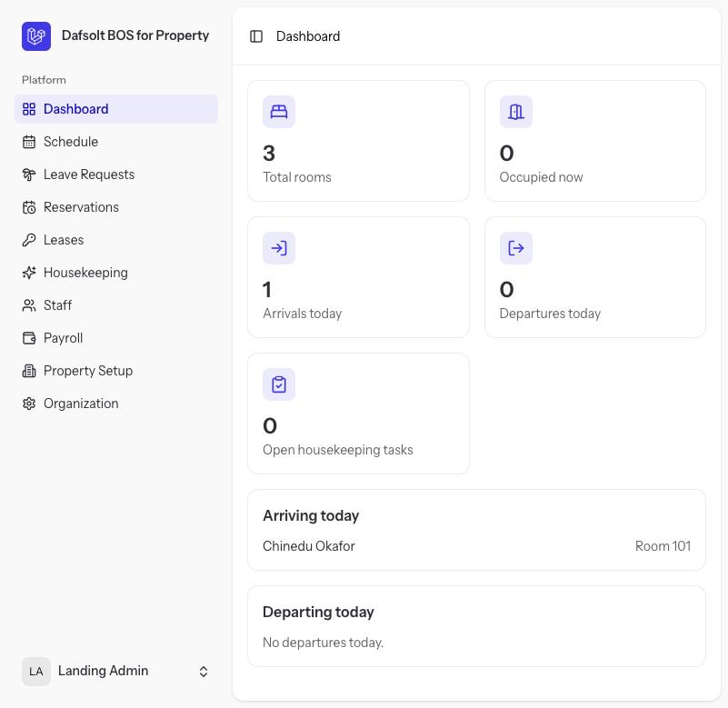
Task: Select the Departures today card
Action: (595, 277)
